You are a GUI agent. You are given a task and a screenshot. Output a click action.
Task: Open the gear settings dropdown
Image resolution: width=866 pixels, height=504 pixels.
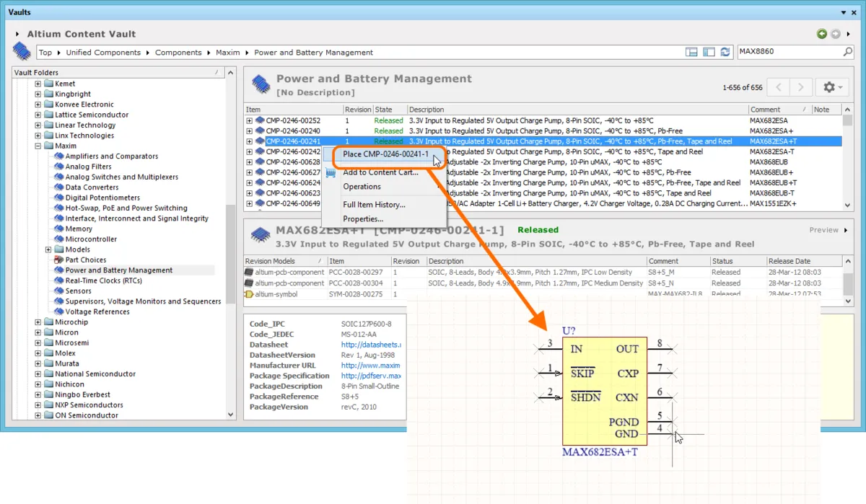pos(833,87)
